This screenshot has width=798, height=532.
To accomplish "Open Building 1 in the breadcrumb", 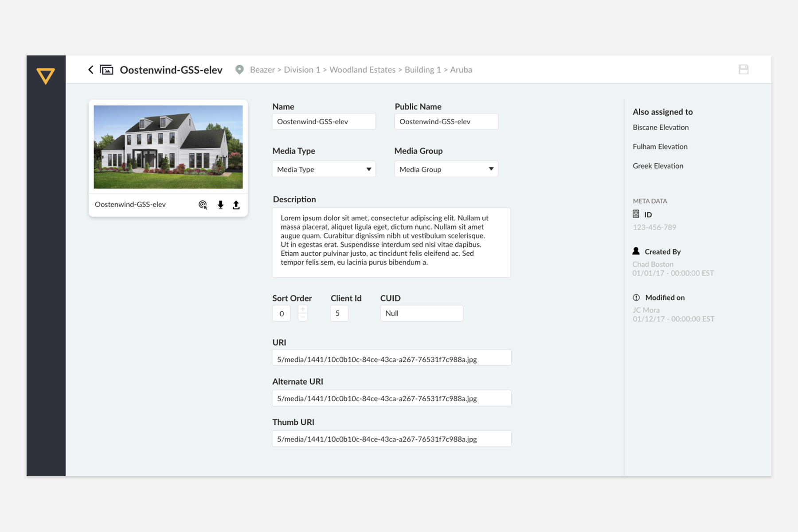I will tap(423, 70).
